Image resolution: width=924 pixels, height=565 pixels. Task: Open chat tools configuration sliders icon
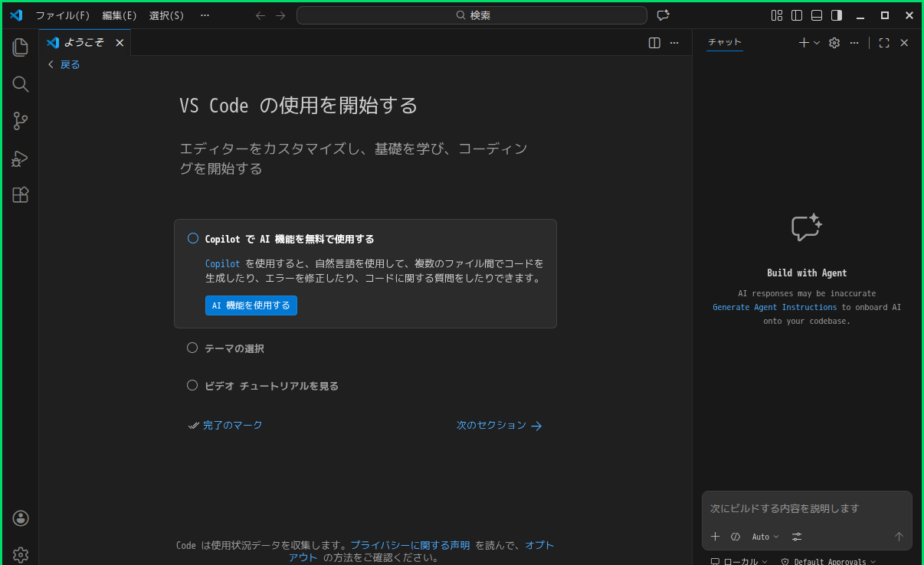[x=797, y=537]
